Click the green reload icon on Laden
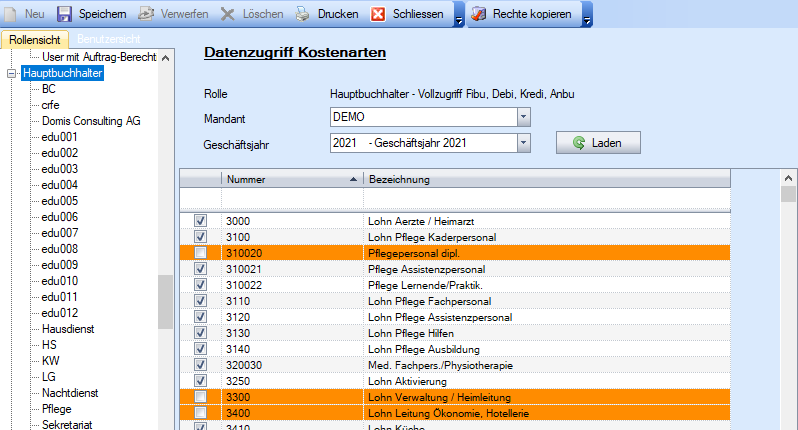The image size is (798, 430). pyautogui.click(x=579, y=143)
